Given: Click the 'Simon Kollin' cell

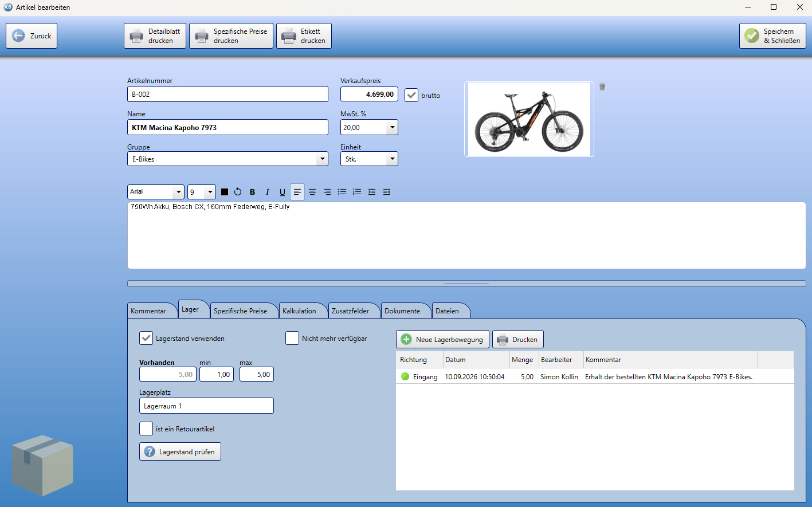Looking at the screenshot, I should coord(559,377).
